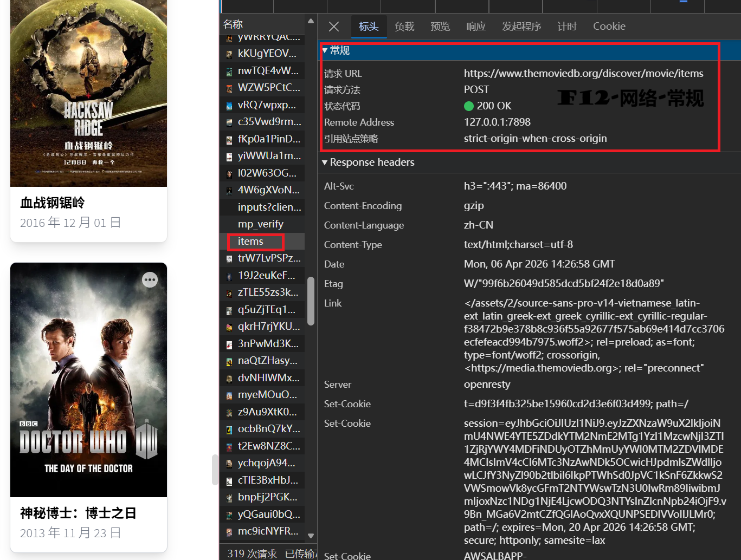Click the 200 OK status value
Viewport: 741px width, 560px height.
(487, 106)
